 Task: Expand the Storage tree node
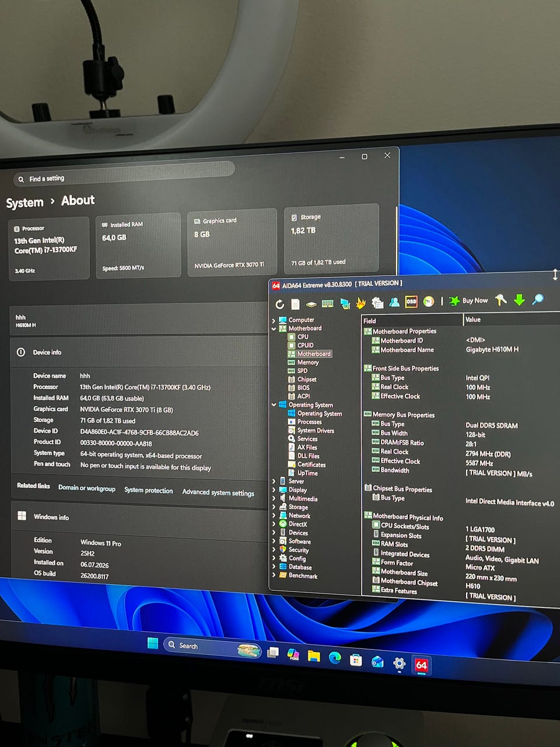click(x=274, y=507)
